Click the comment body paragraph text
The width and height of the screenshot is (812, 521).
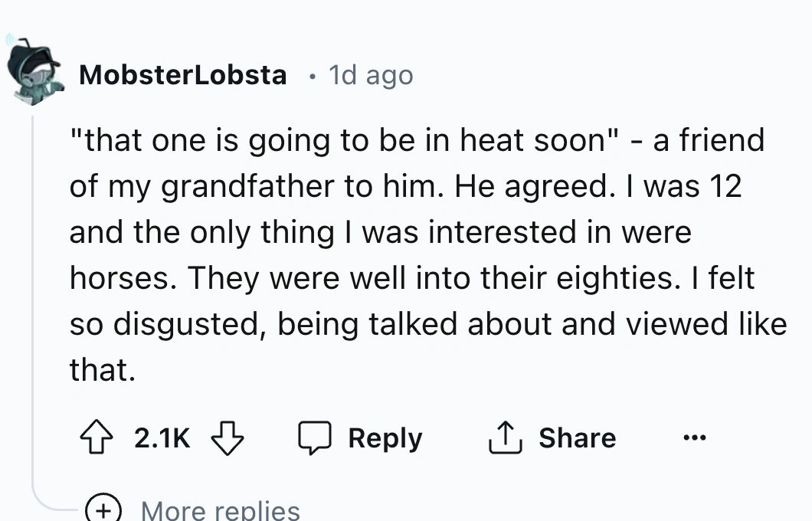[414, 255]
